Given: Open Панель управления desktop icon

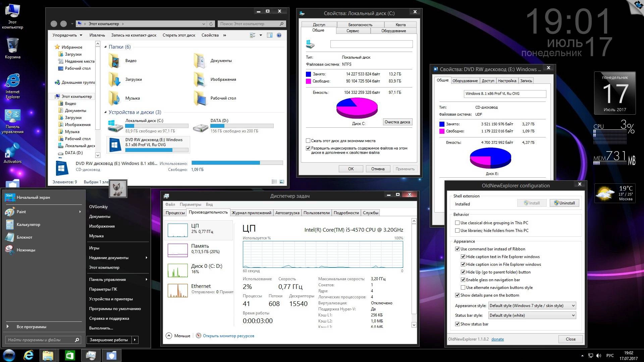Looking at the screenshot, I should (13, 121).
